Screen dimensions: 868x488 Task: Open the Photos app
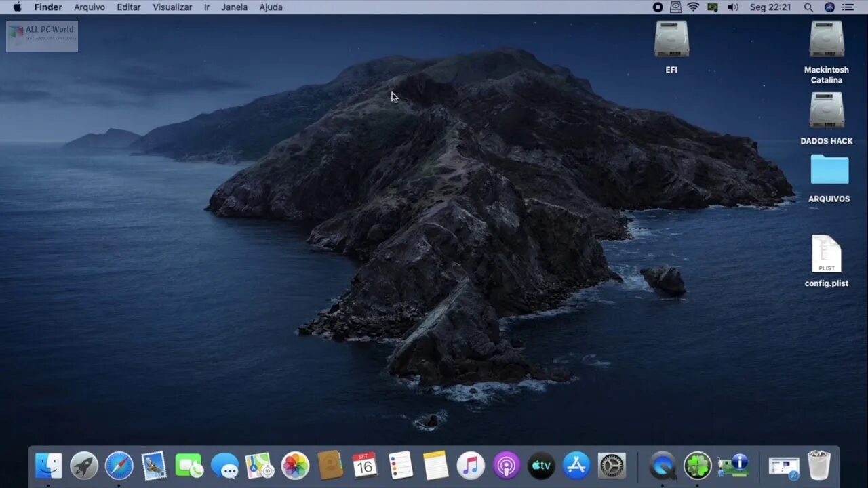[x=295, y=466]
